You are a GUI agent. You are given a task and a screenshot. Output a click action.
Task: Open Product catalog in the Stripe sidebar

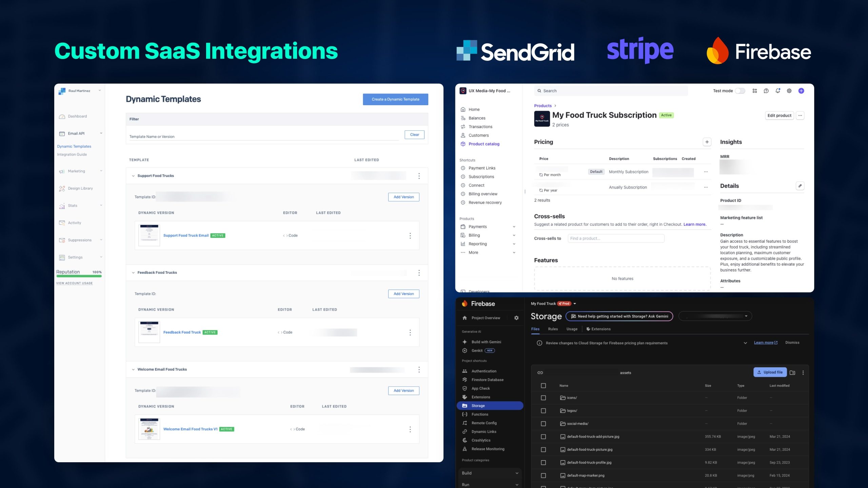(x=484, y=144)
